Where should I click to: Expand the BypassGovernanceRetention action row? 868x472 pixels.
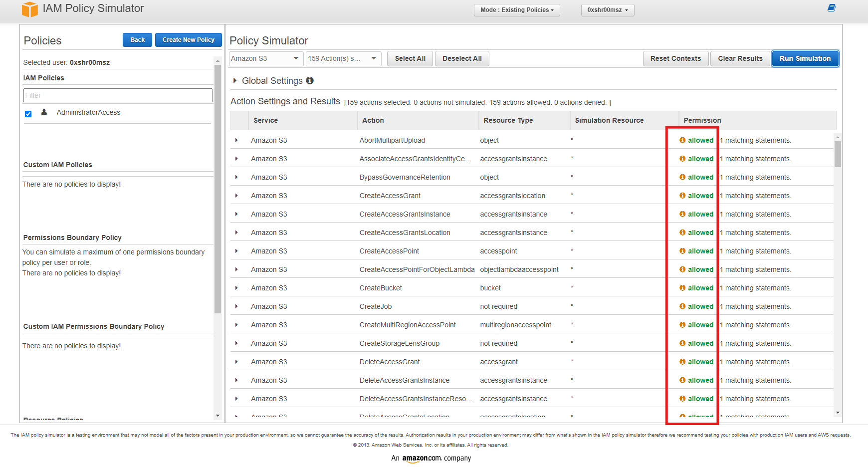(x=236, y=177)
